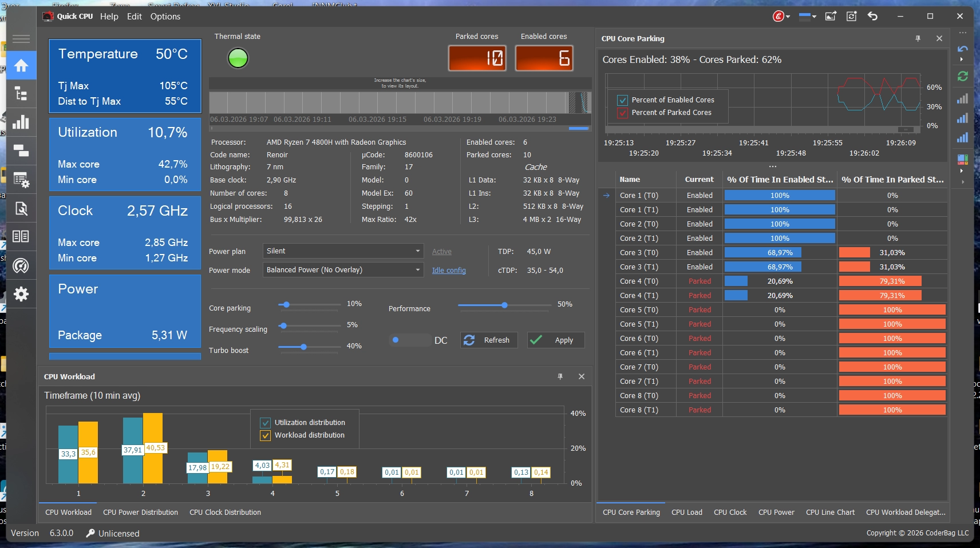Viewport: 980px width, 548px height.
Task: Click the Home icon in the sidebar
Action: pyautogui.click(x=21, y=66)
